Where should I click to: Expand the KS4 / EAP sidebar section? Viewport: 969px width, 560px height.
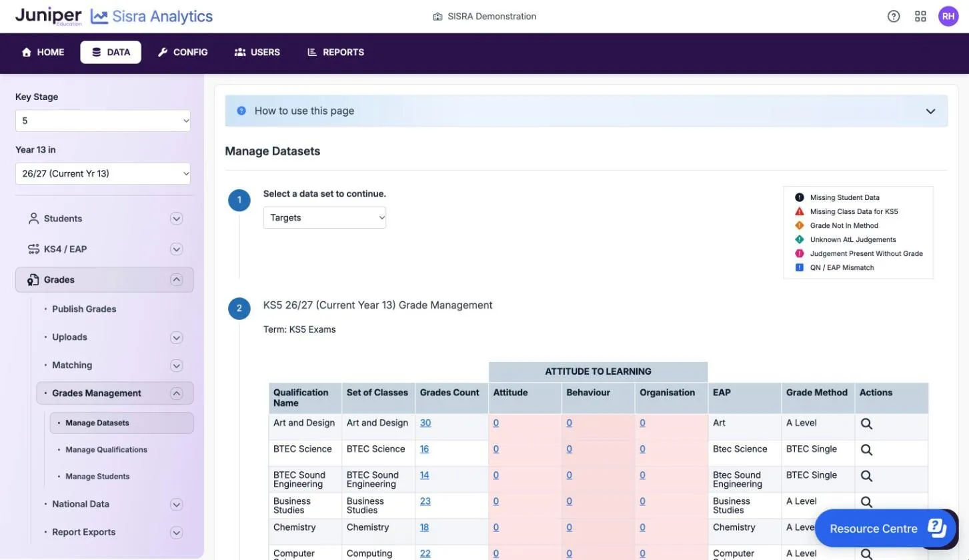[x=176, y=249]
